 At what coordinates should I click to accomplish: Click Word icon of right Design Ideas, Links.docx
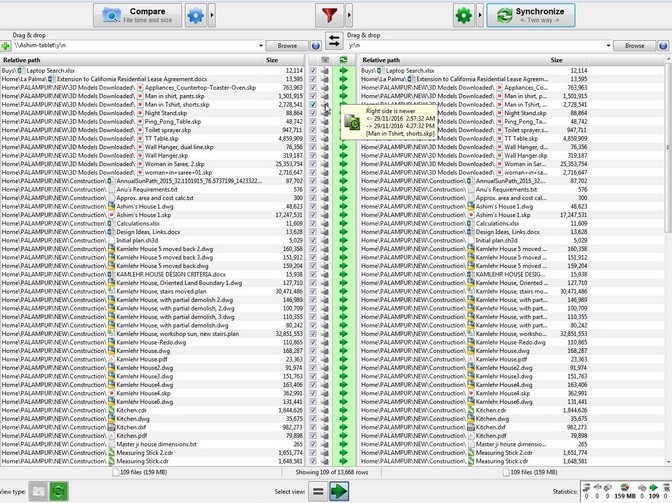point(471,232)
